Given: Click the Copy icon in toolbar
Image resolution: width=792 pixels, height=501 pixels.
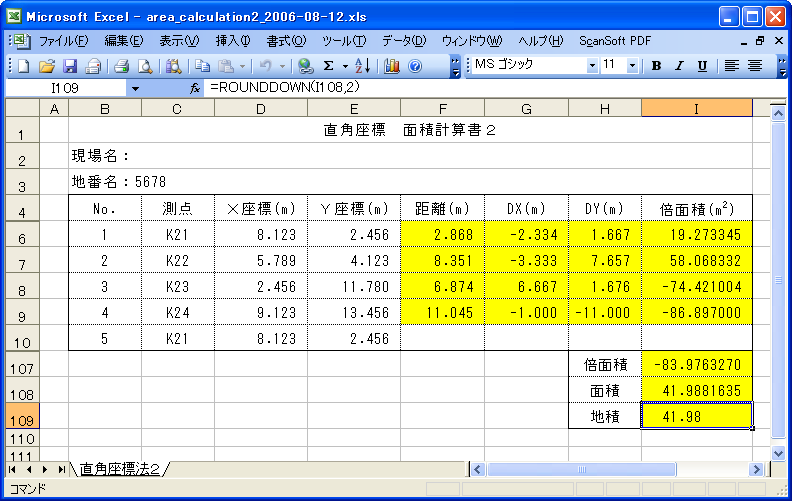Looking at the screenshot, I should (202, 66).
